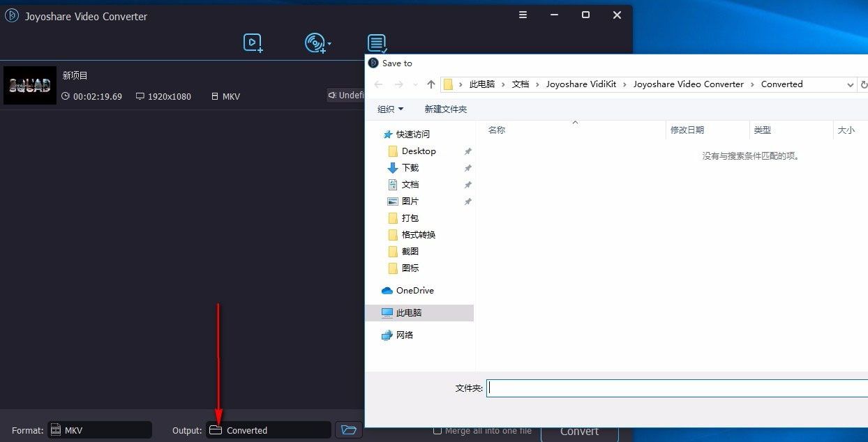Click the Joyoshare Video Converter logo icon
This screenshot has height=442, width=868.
pos(11,15)
